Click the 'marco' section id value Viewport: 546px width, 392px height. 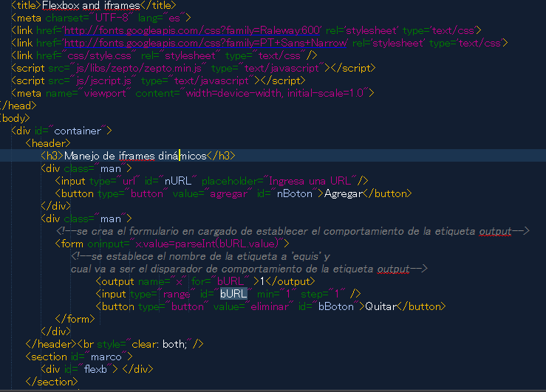106,357
